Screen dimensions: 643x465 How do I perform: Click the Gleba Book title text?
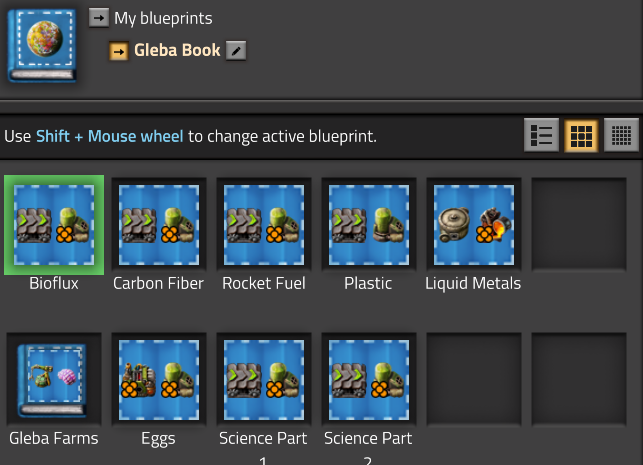177,50
